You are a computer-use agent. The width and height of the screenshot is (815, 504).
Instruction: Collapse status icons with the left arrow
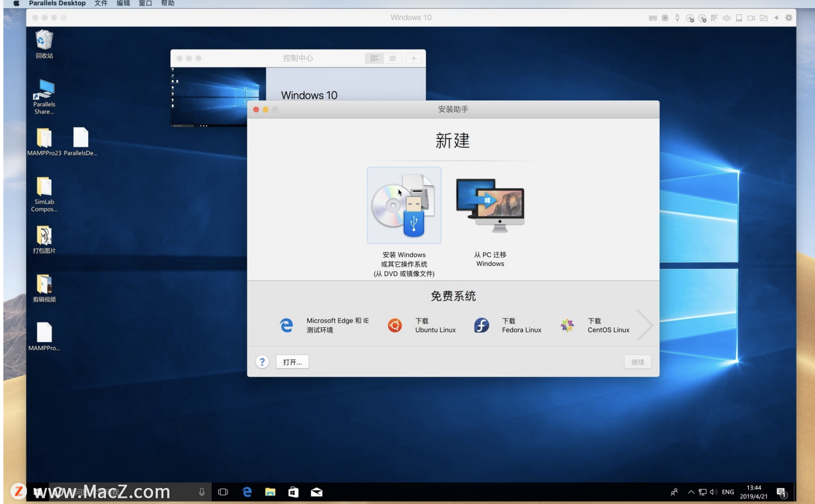[776, 18]
